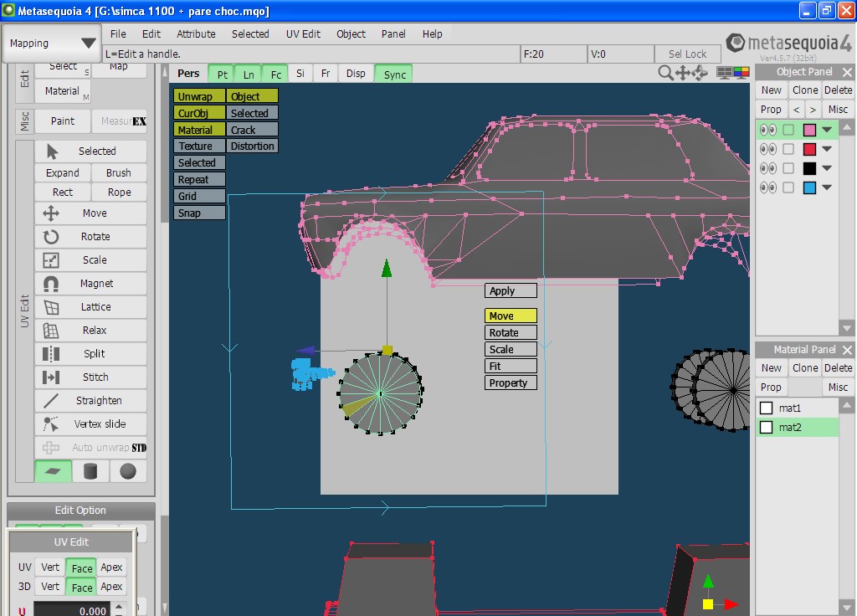Click the cylinder mapping shape icon
The height and width of the screenshot is (616, 857).
tap(90, 471)
